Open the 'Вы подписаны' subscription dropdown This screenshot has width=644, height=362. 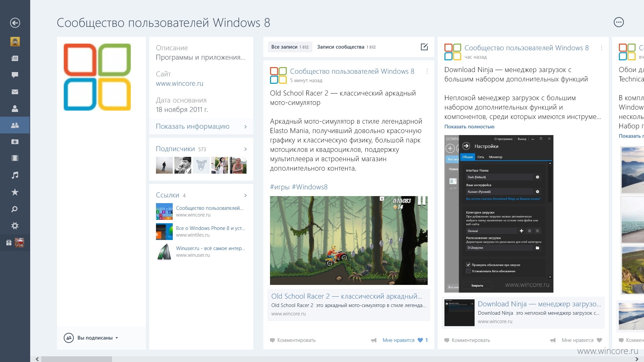coord(91,338)
